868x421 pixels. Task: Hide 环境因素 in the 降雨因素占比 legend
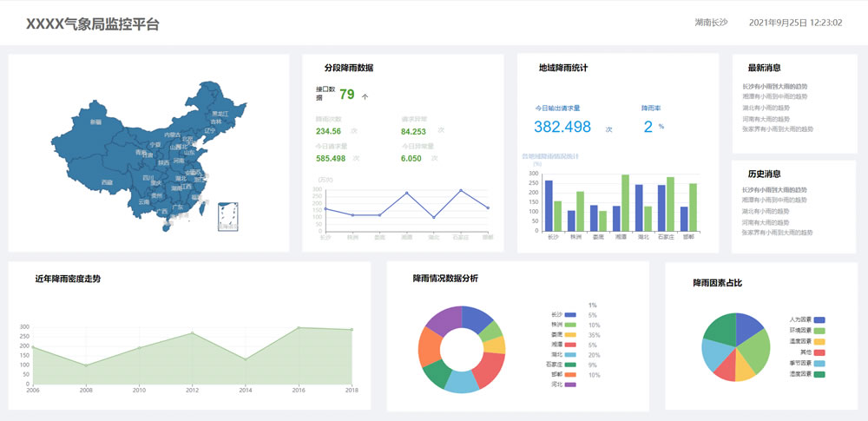click(819, 331)
